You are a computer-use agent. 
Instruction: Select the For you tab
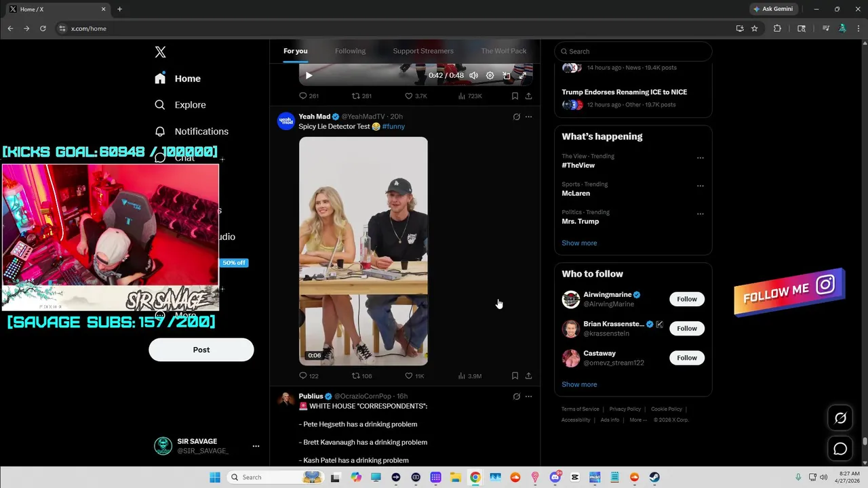[x=296, y=51]
